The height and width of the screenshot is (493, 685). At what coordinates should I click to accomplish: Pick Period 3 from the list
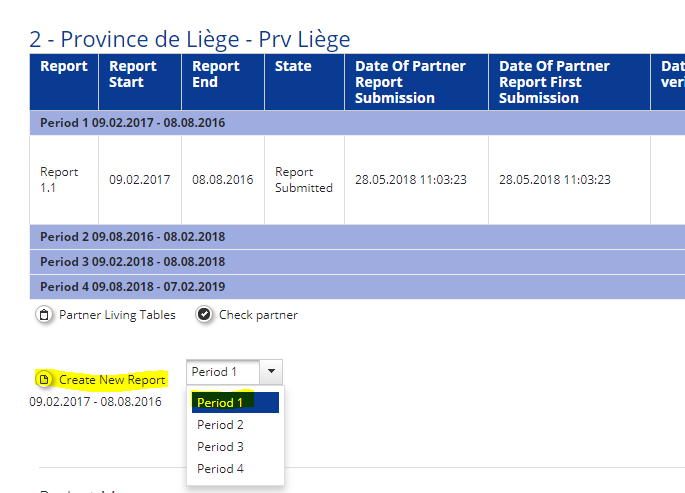(221, 447)
